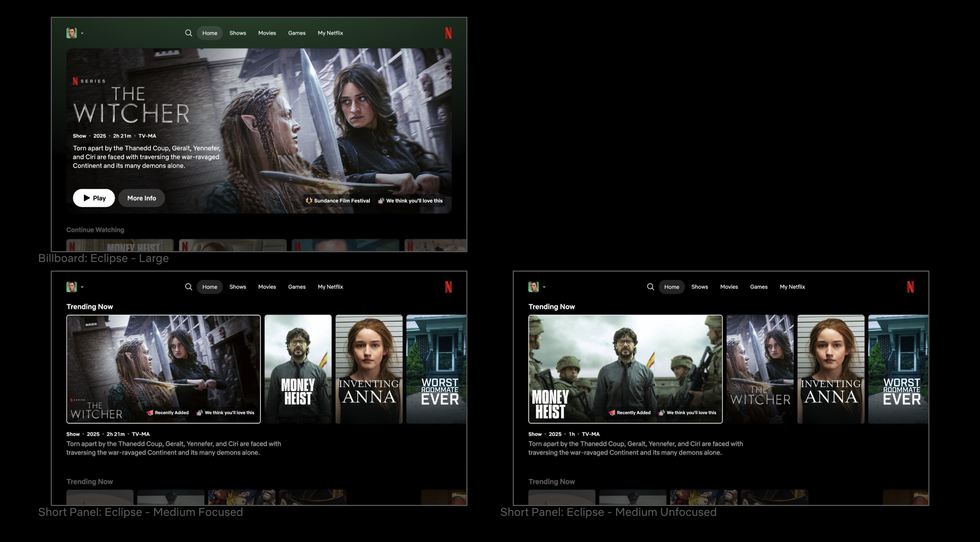Open search in the Billboard Large frame
Viewport: 980px width, 542px height.
[189, 33]
